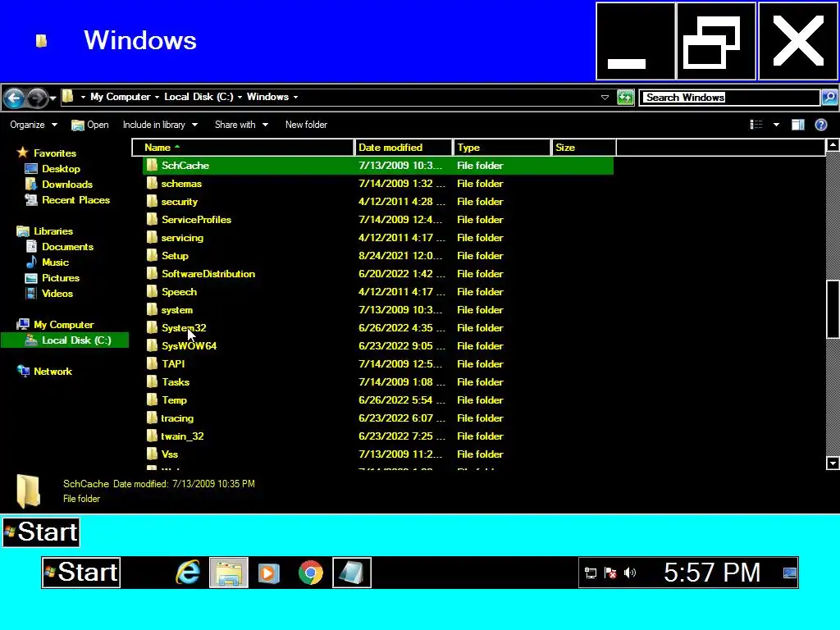
Task: Open the Organize menu
Action: pyautogui.click(x=33, y=125)
